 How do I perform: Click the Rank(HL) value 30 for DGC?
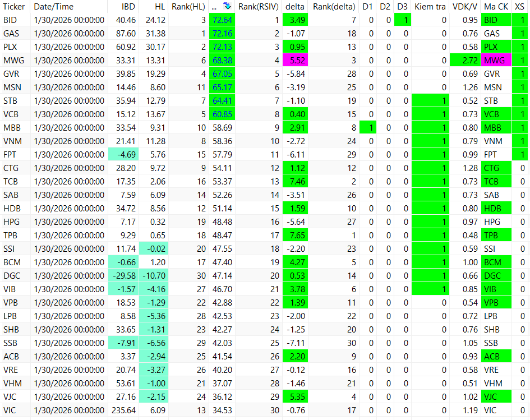tap(201, 276)
